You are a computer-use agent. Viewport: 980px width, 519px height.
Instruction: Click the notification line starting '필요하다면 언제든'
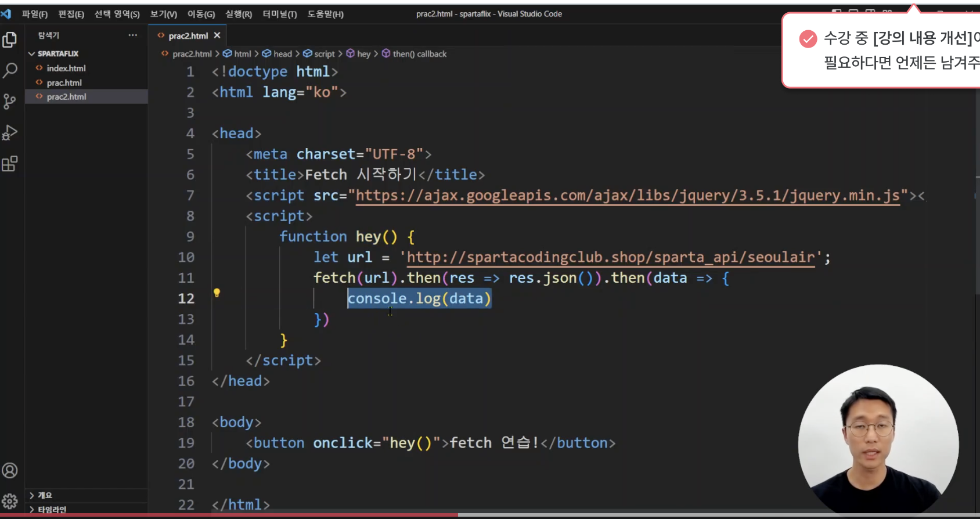(902, 62)
